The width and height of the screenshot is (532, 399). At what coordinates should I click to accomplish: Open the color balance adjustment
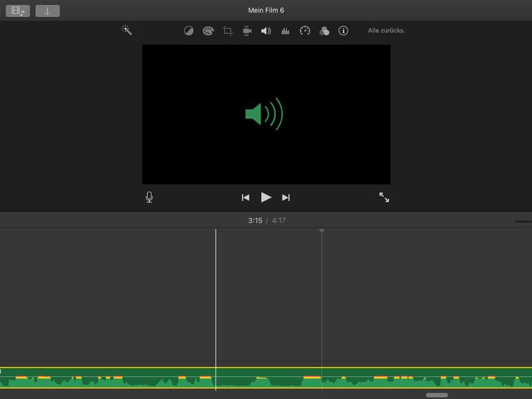coord(189,31)
